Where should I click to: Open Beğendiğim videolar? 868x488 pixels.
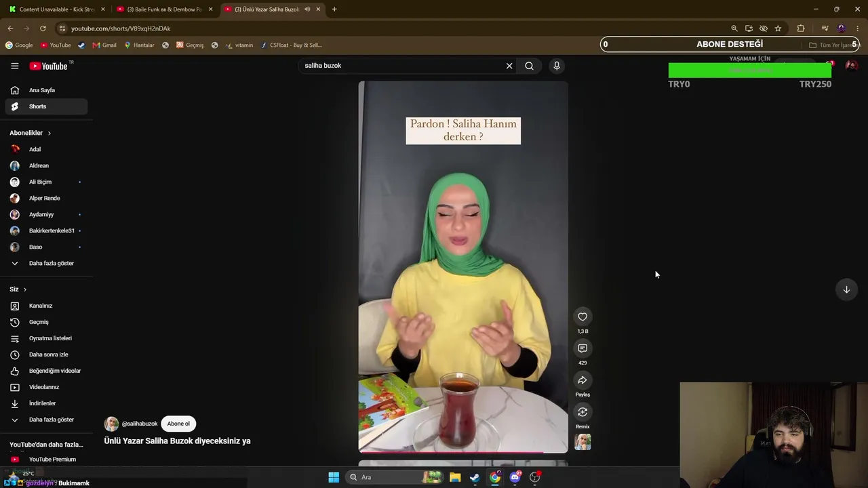[46, 371]
